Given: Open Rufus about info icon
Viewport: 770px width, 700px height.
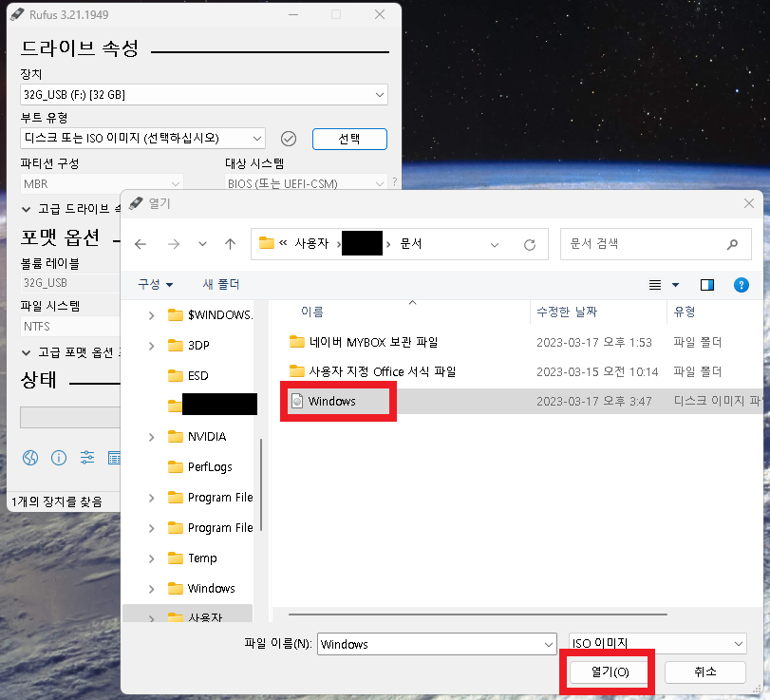Looking at the screenshot, I should click(59, 458).
